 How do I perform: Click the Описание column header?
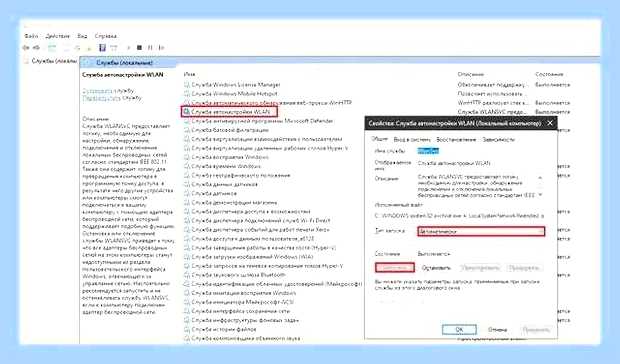point(471,74)
